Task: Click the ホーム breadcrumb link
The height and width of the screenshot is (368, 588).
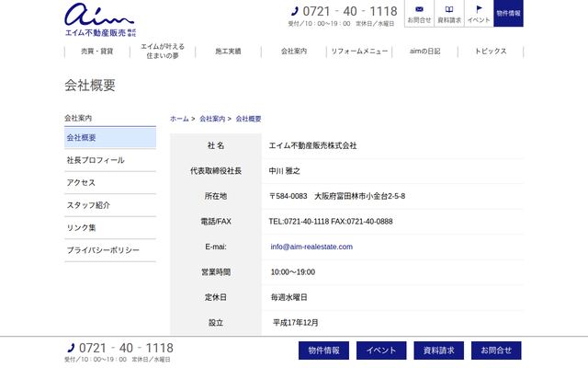Action: [179, 119]
